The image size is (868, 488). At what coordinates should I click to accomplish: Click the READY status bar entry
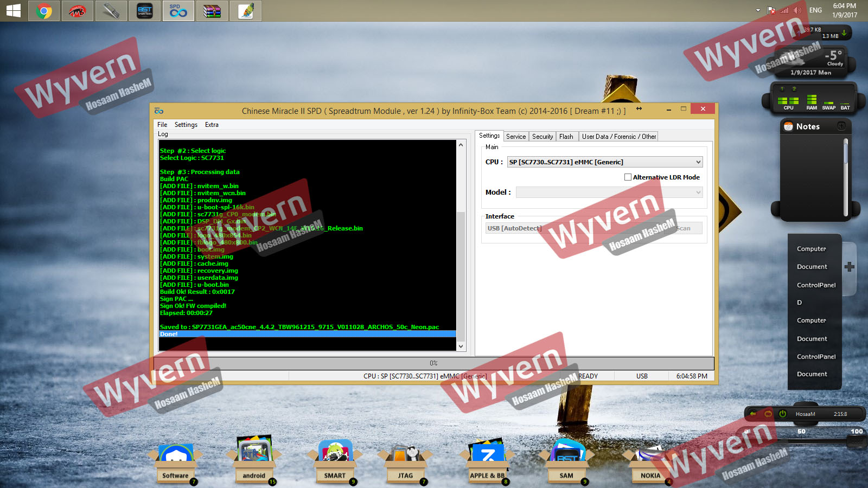[588, 376]
